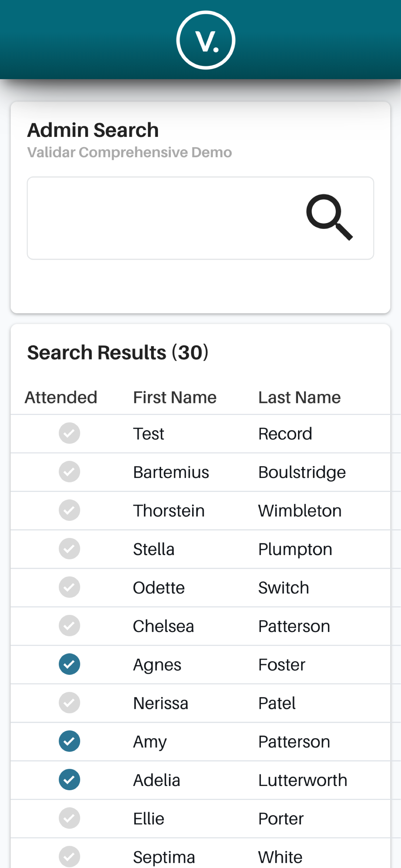Mark Stella Plumpton as attended
Viewport: 401px width, 868px height.
tap(69, 549)
